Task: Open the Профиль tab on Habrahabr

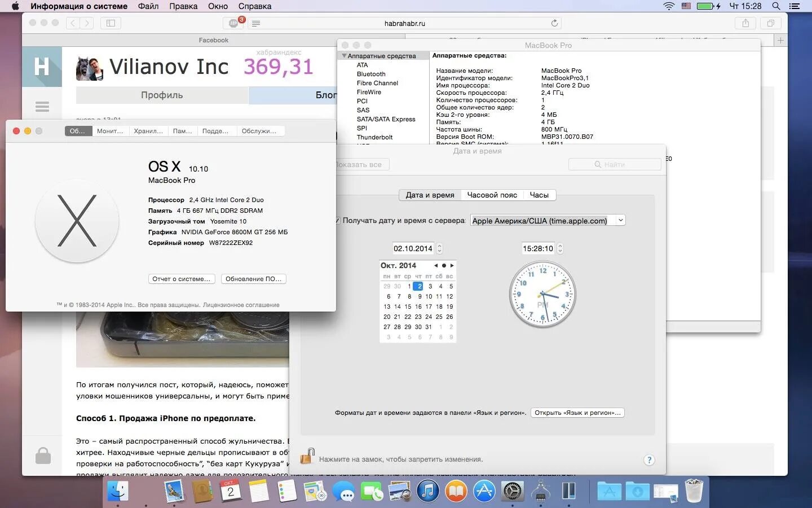Action: pos(162,95)
